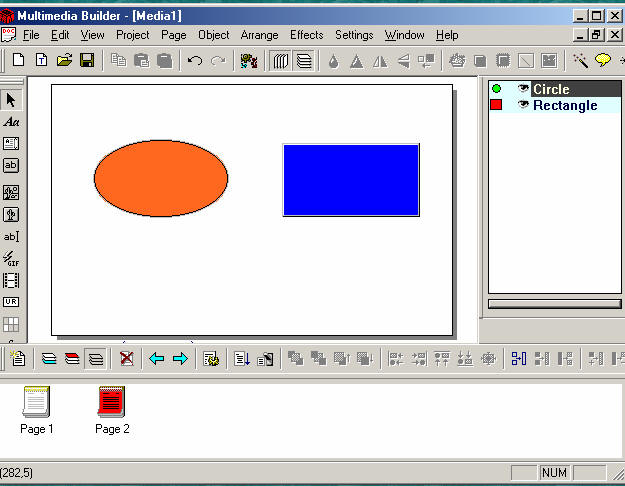The image size is (625, 486).
Task: Click the object panel horizontal scrollbar
Action: pos(555,304)
